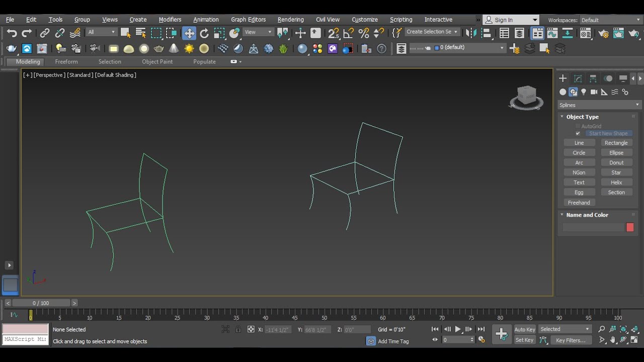
Task: Click the Rectangle spline button
Action: pos(616,143)
